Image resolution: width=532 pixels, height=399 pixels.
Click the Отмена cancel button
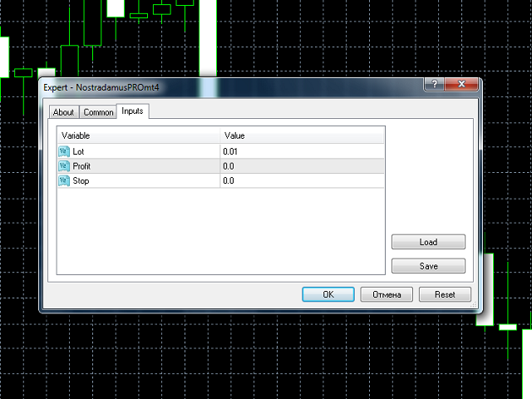387,294
